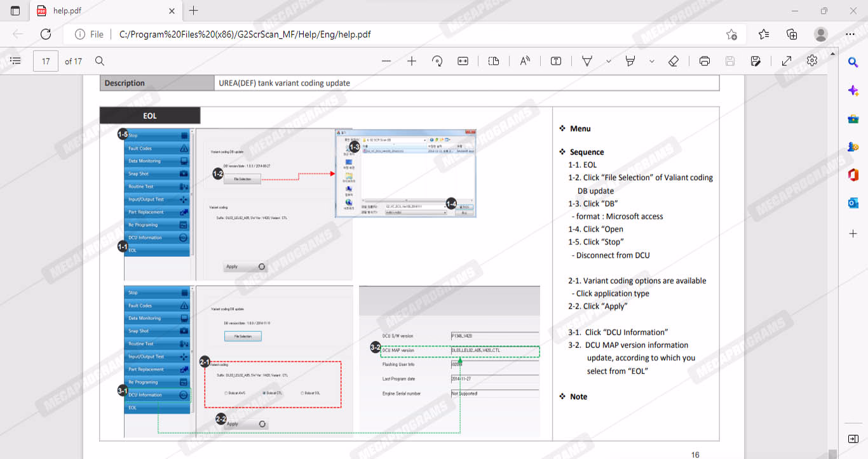The width and height of the screenshot is (868, 459).
Task: Rotate the PDF page
Action: click(437, 61)
